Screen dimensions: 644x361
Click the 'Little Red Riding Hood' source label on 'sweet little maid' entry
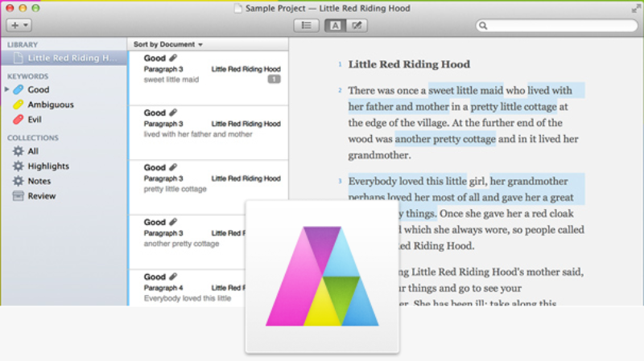246,69
